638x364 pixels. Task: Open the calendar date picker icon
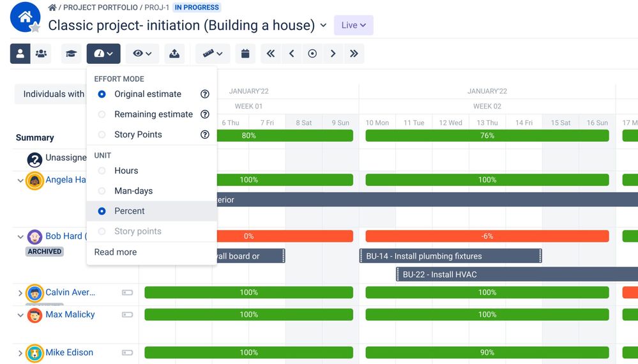(x=245, y=54)
